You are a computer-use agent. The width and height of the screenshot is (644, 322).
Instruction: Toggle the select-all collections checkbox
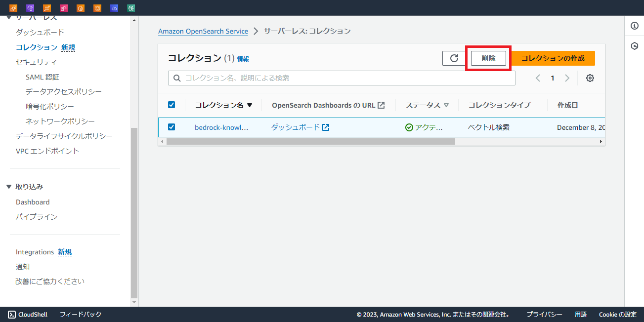[172, 105]
